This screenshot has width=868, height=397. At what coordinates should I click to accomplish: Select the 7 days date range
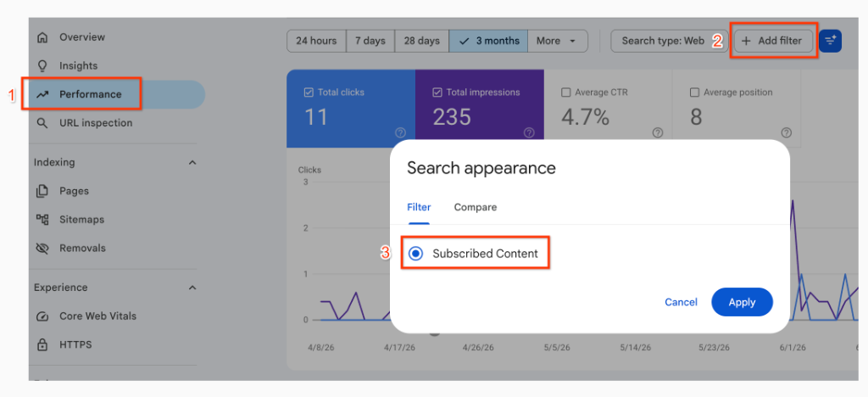coord(370,41)
